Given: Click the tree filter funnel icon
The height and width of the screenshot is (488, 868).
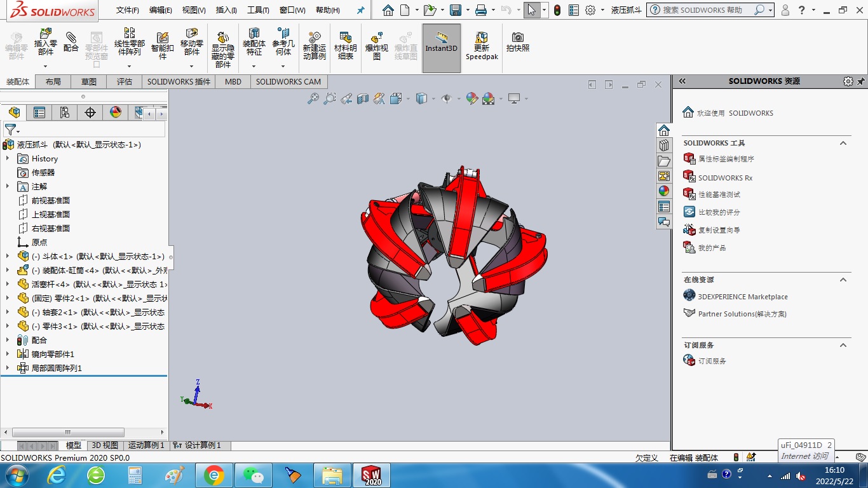Looking at the screenshot, I should coord(10,130).
